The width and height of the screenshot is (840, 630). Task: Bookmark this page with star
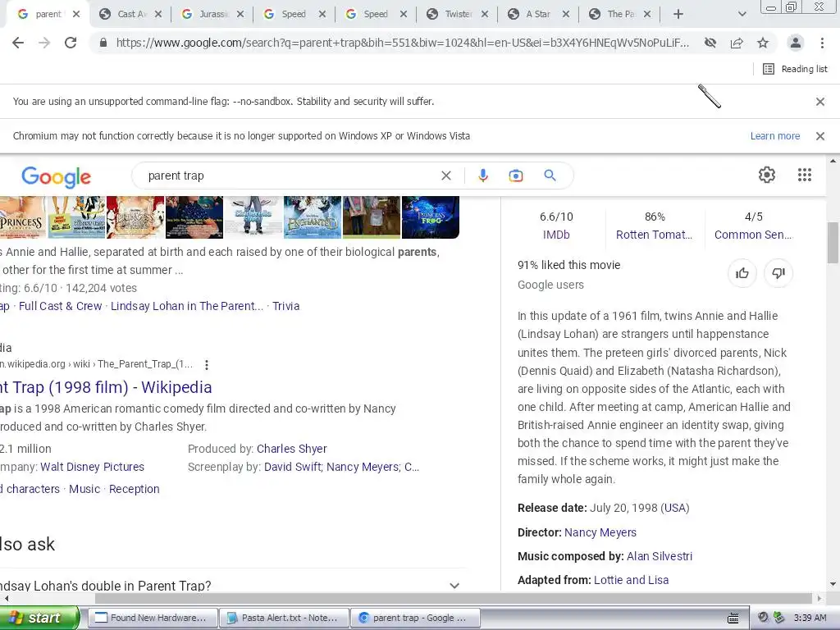(x=763, y=43)
